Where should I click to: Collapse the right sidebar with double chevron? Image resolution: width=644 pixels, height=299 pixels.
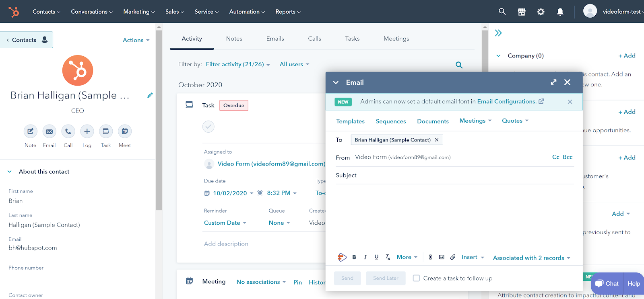498,33
